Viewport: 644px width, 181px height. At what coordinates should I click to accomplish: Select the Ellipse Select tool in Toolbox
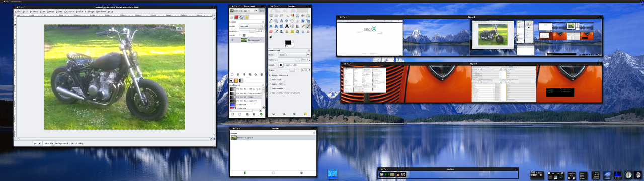[276, 16]
